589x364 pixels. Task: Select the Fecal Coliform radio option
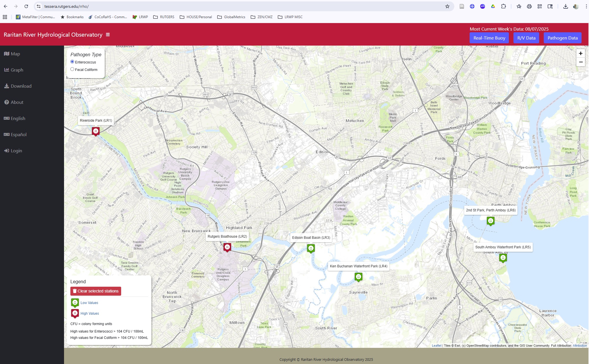(x=72, y=69)
